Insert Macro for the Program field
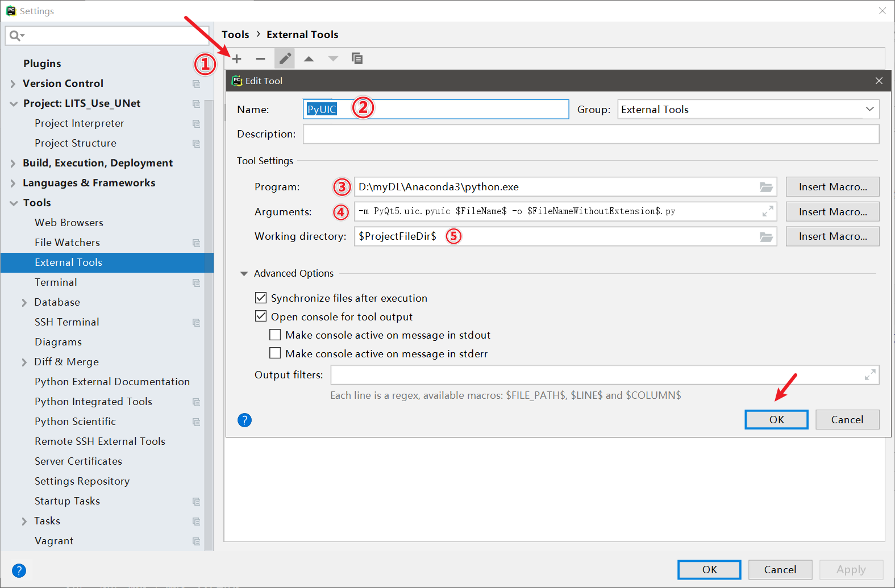The width and height of the screenshot is (895, 588). pyautogui.click(x=832, y=187)
